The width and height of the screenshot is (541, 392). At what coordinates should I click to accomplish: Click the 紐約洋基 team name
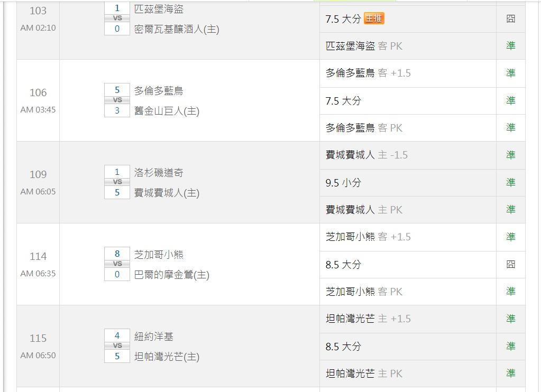click(154, 337)
